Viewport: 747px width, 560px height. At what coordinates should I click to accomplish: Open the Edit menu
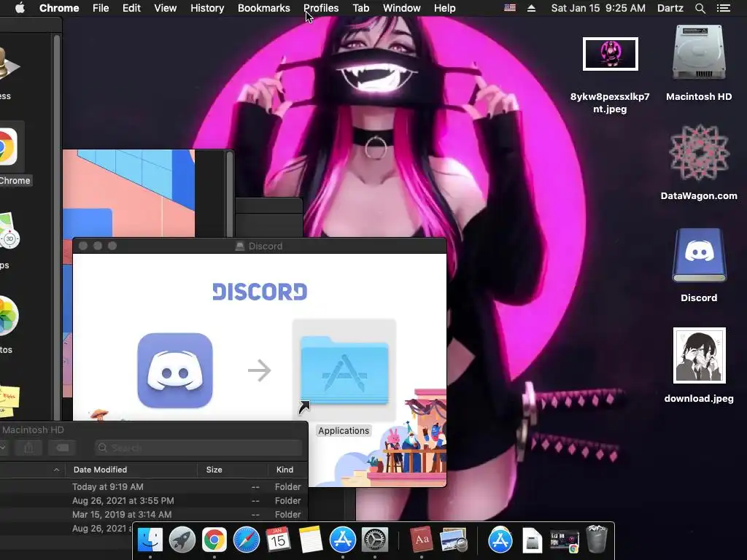pos(131,8)
